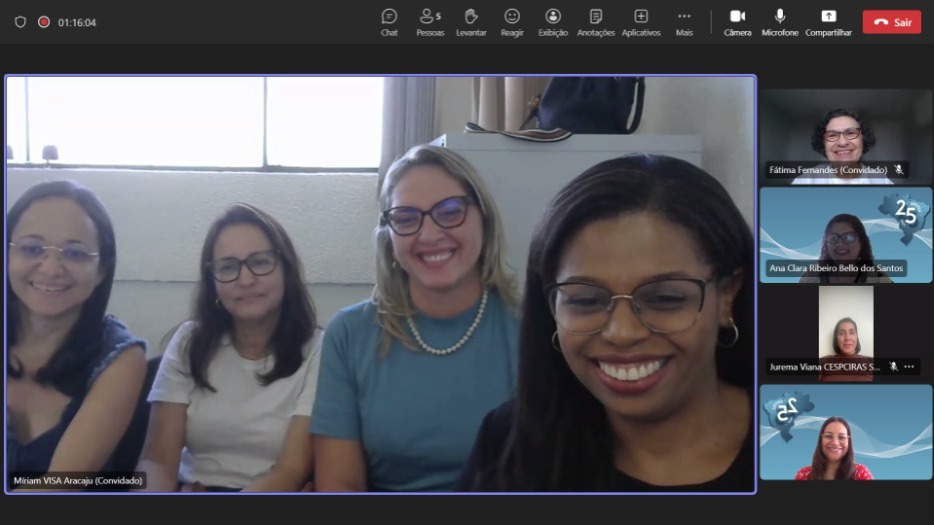Raise hand with Levantar button
This screenshot has height=525, width=934.
point(471,23)
